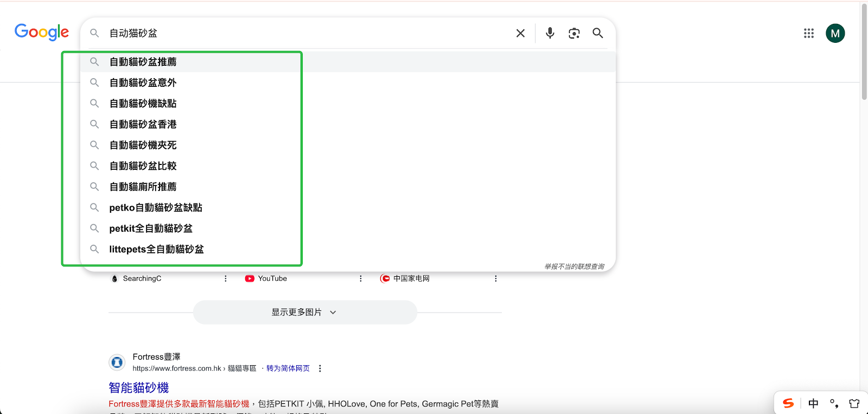Choose suggestion 自動貓砂盆香港
This screenshot has height=414, width=868.
tap(348, 124)
